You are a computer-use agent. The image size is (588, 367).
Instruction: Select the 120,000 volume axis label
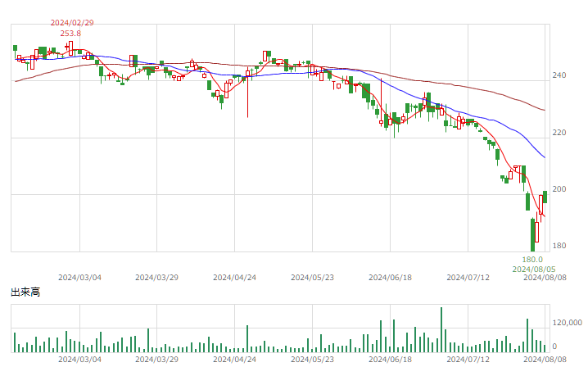tap(568, 323)
